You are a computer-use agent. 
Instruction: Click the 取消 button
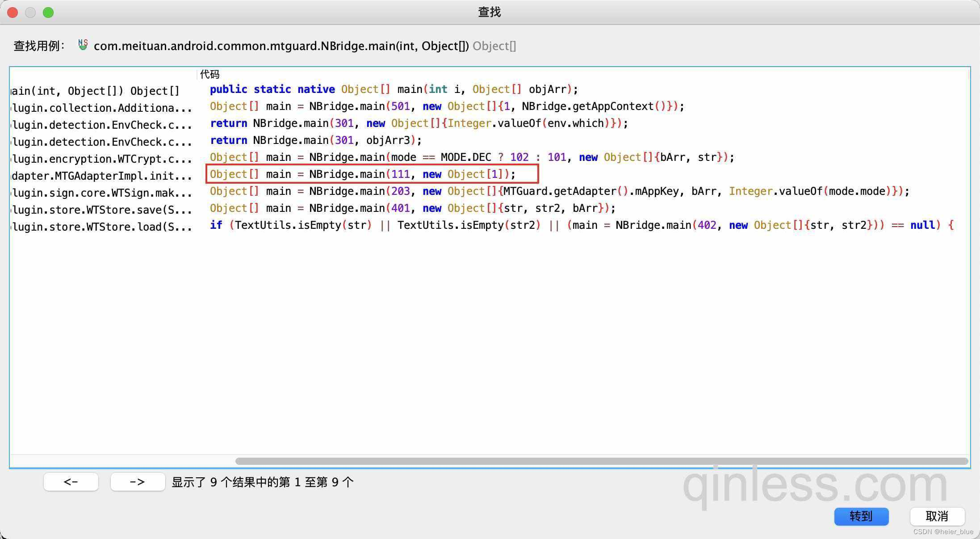937,516
